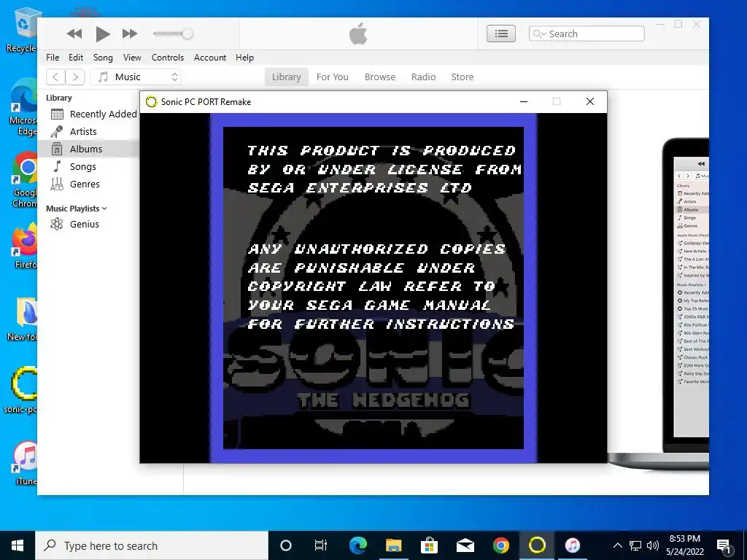Image resolution: width=747 pixels, height=560 pixels.
Task: Switch to Sonic game taskbar icon
Action: (537, 545)
